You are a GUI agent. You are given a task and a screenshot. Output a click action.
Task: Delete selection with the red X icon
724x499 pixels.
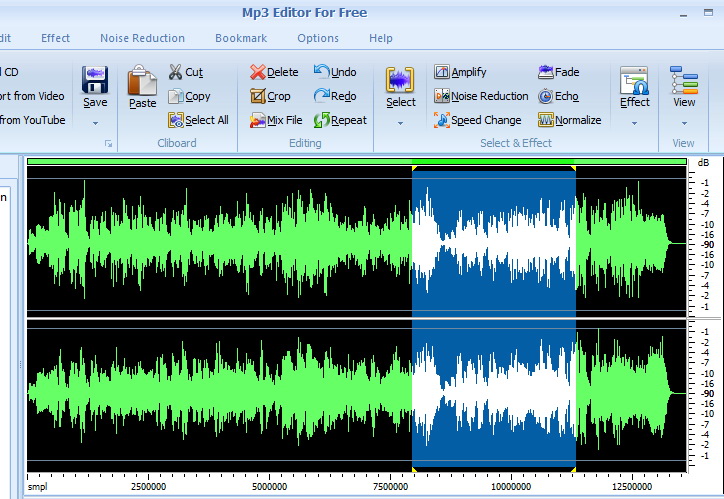point(258,72)
